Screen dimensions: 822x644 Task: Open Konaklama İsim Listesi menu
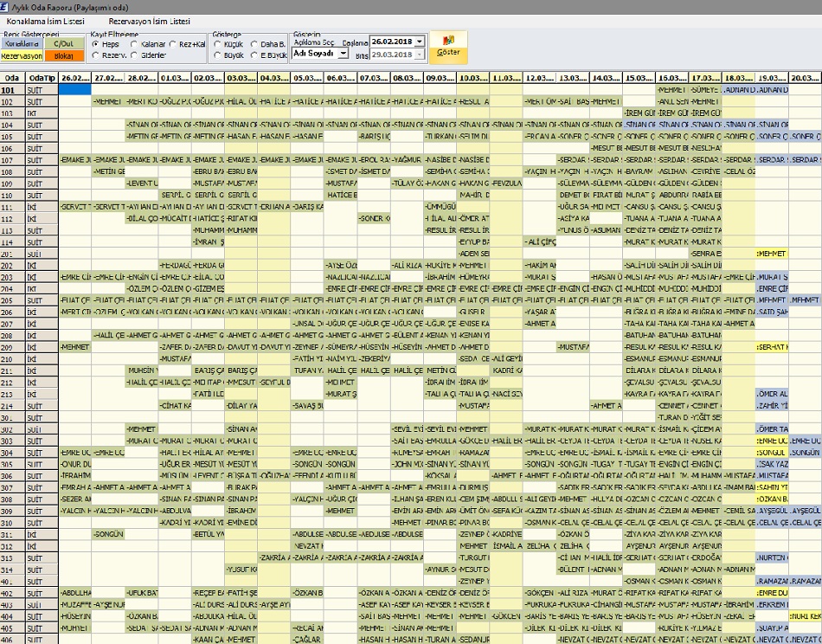[x=45, y=22]
